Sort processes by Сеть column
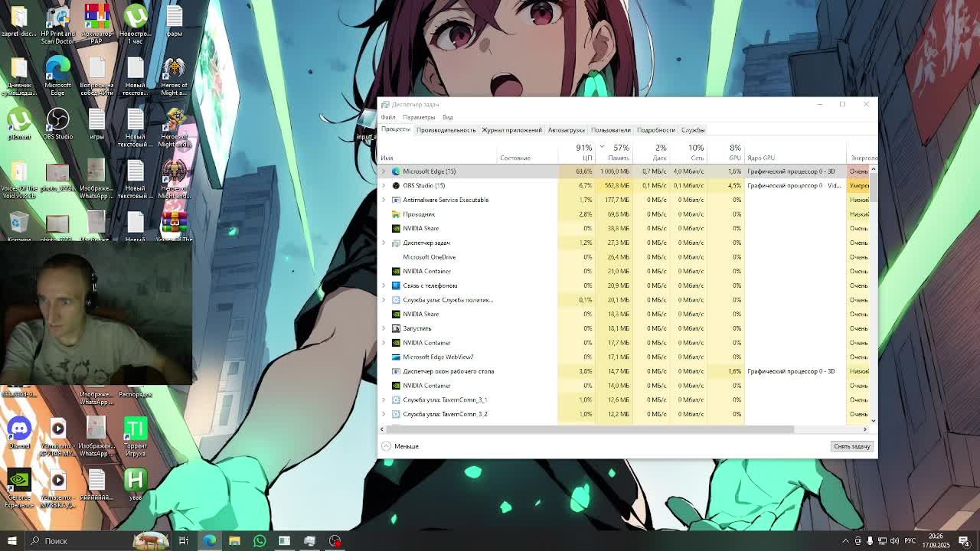 [688, 152]
